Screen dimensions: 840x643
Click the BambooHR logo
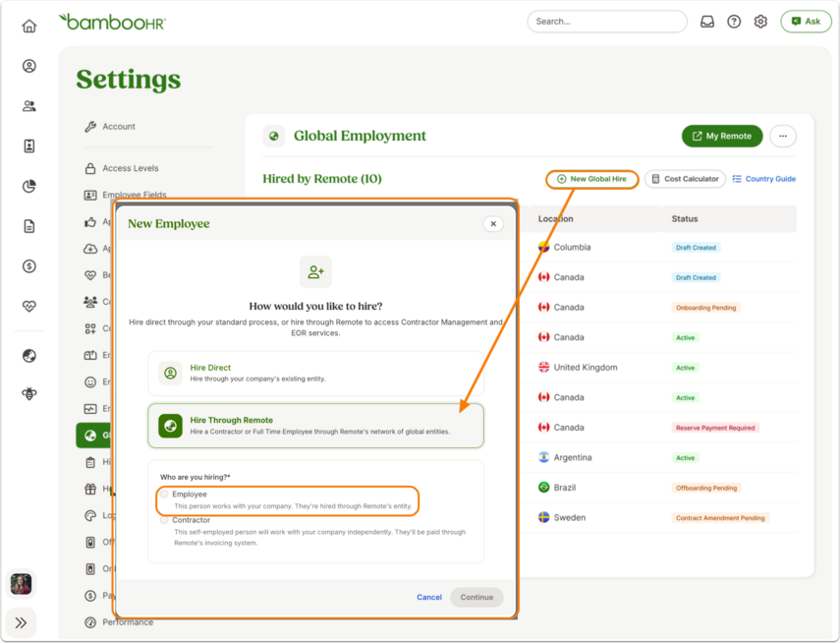coord(112,22)
